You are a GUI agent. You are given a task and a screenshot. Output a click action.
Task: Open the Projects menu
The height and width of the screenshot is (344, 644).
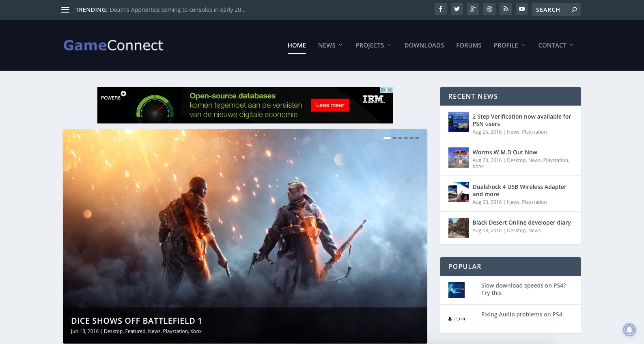370,45
